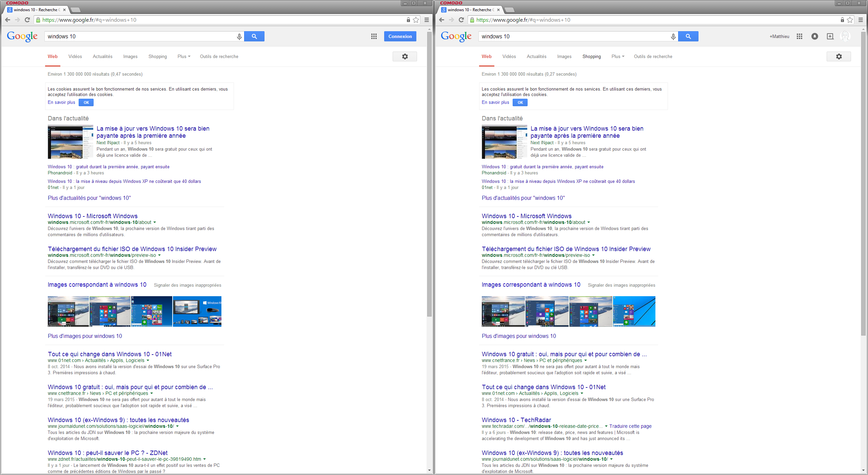This screenshot has width=868, height=475.
Task: Click the bookmark star in the right browser window
Action: (x=850, y=20)
